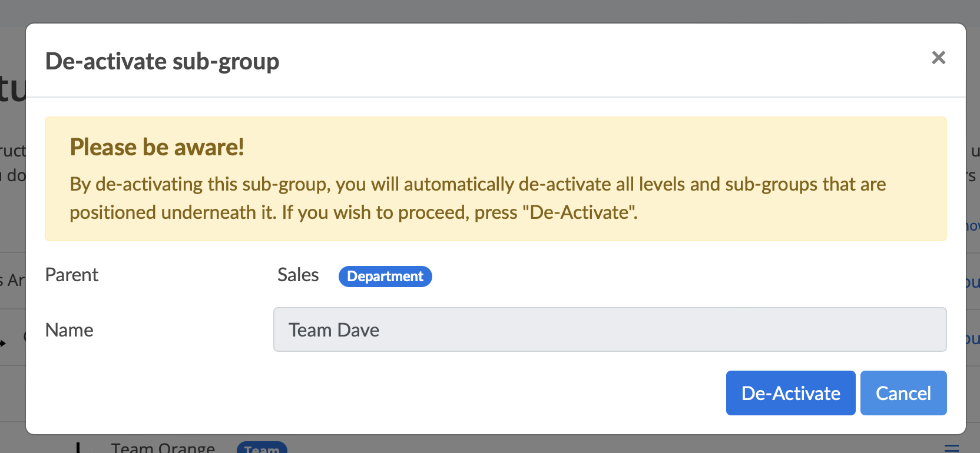This screenshot has height=453, width=980.
Task: Select the Team Orange row behind the dialog
Action: coord(163,447)
